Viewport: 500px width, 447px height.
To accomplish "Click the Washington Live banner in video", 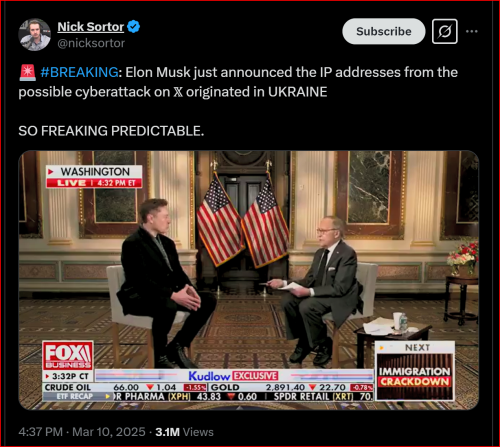I will pos(94,177).
